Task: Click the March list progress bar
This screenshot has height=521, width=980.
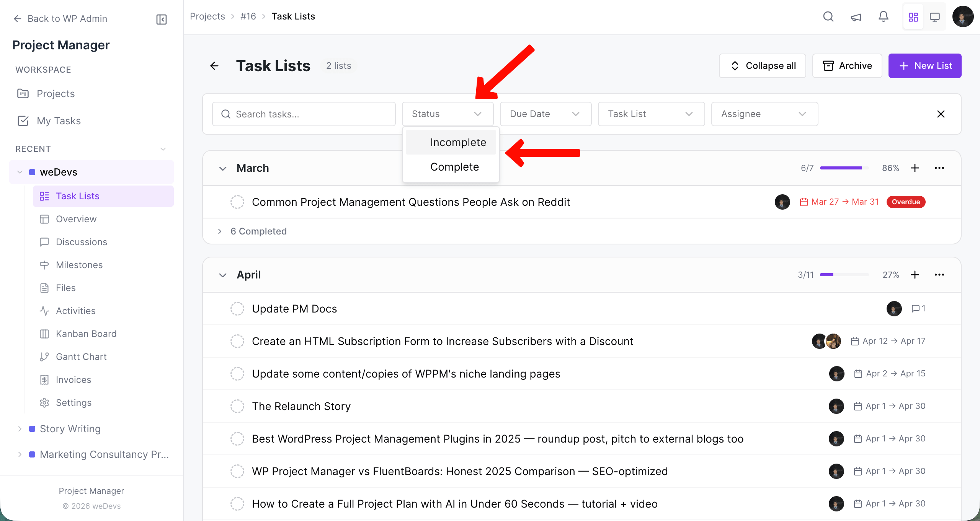Action: (x=844, y=168)
